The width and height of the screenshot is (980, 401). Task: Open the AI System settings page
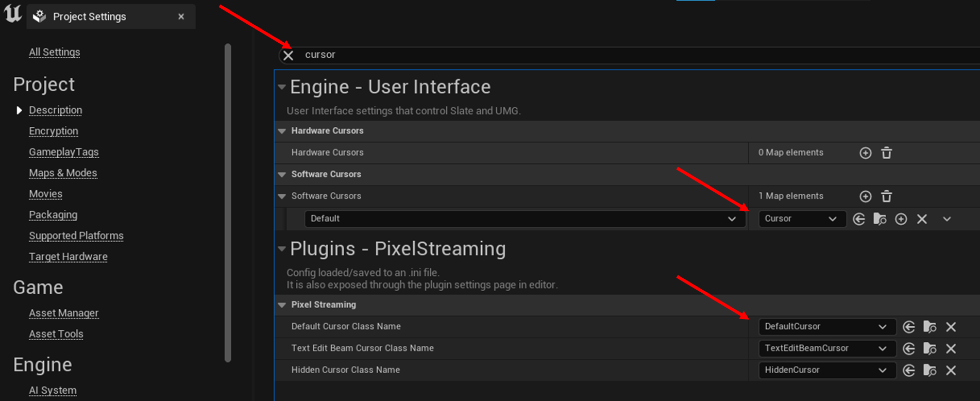(x=53, y=391)
